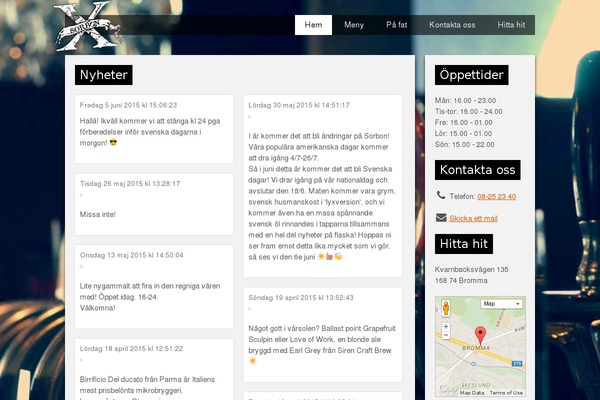Click the BROMMA label on the map
Viewport: 600px width, 400px height.
pos(476,348)
